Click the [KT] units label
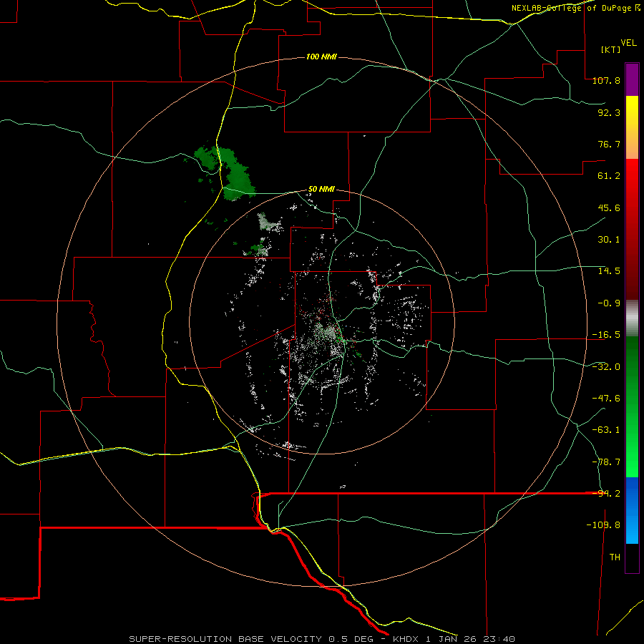The height and width of the screenshot is (644, 644). 610,49
